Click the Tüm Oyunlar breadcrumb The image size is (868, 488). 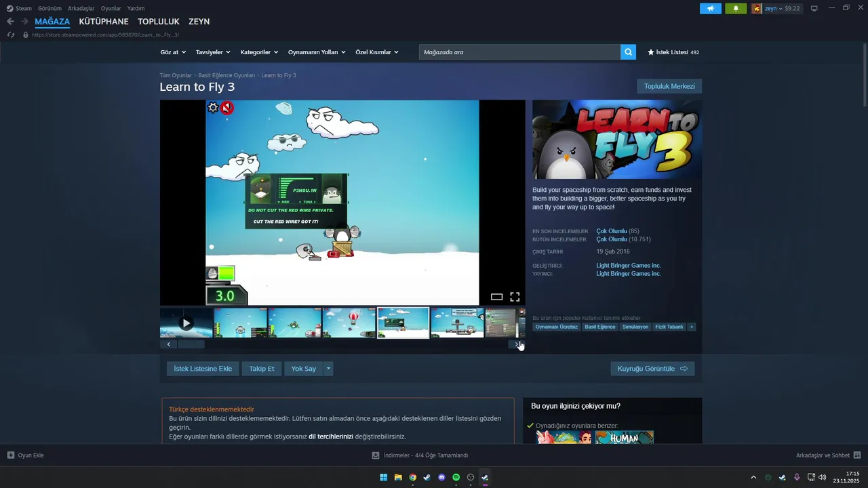176,75
